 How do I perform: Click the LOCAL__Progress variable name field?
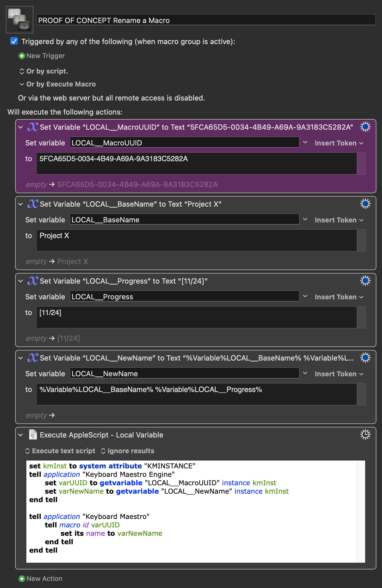click(x=185, y=297)
